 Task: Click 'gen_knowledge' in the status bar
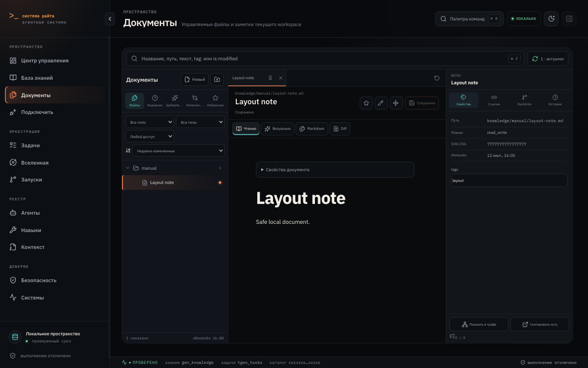[x=198, y=363]
